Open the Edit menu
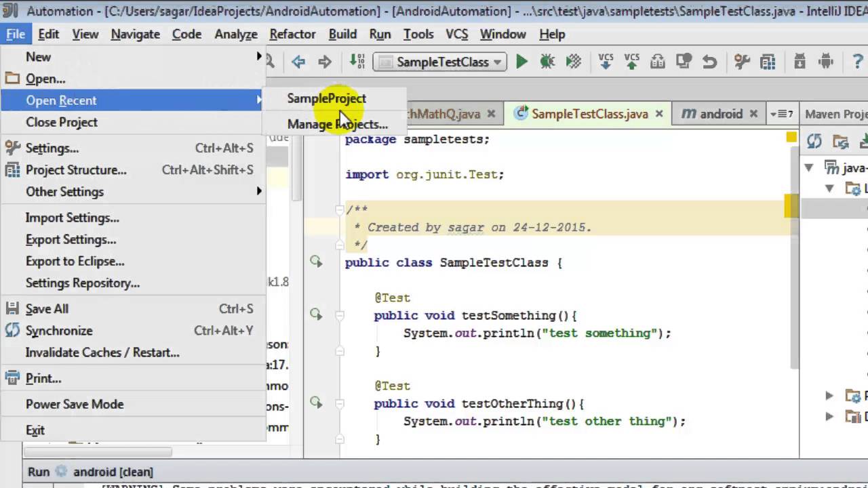Viewport: 868px width, 488px height. click(48, 34)
